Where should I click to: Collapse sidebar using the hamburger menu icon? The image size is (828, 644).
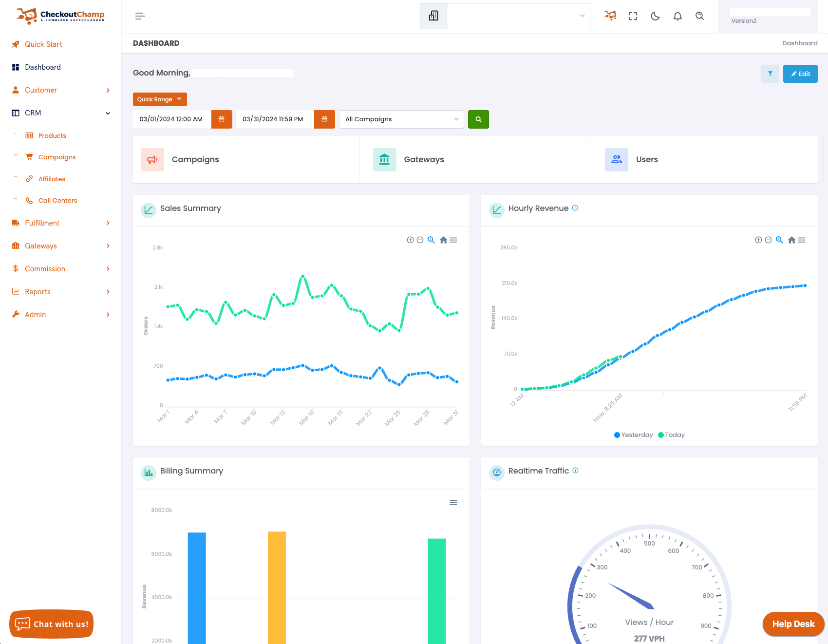(140, 16)
